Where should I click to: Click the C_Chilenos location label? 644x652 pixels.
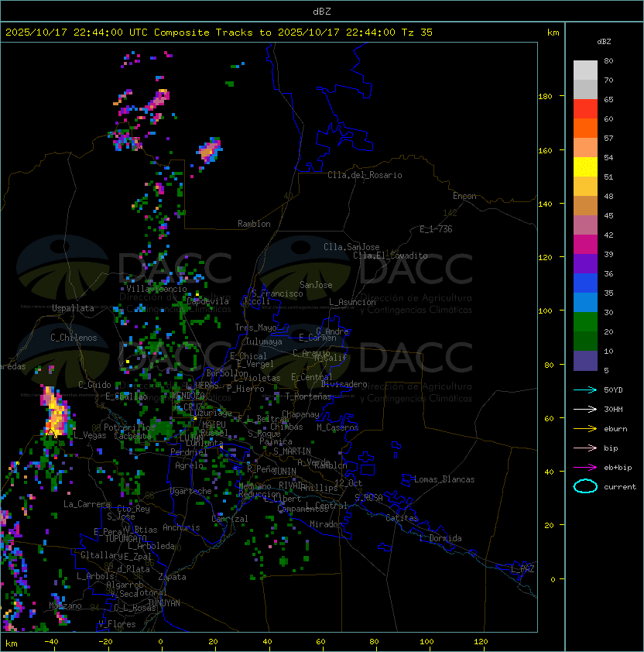(x=74, y=338)
